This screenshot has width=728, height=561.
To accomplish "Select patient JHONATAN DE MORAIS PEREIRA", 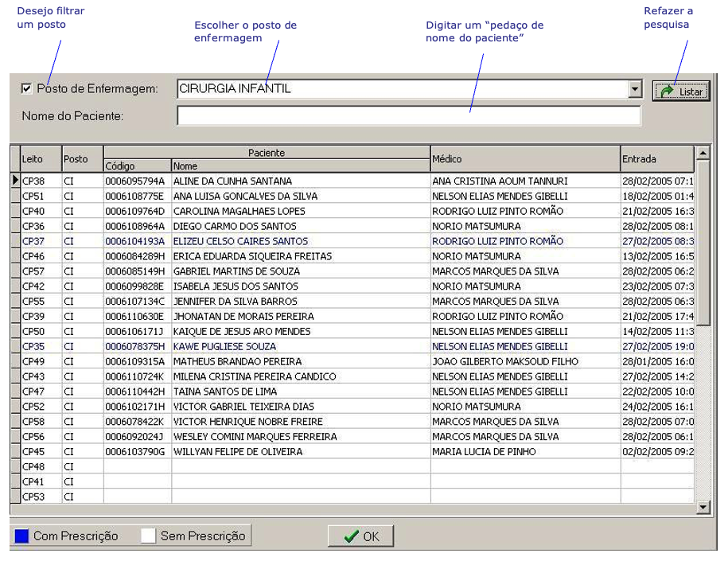I will pyautogui.click(x=243, y=316).
